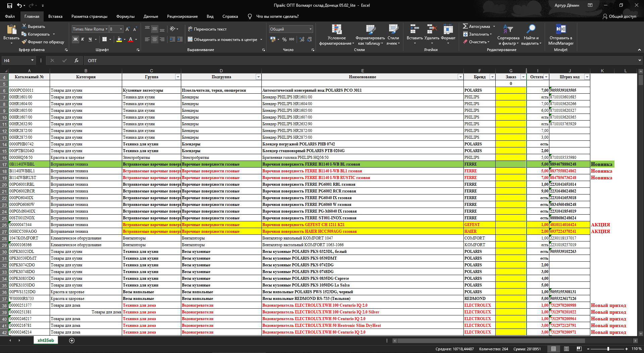Open the font name dropdown
The image size is (644, 353).
[106, 29]
